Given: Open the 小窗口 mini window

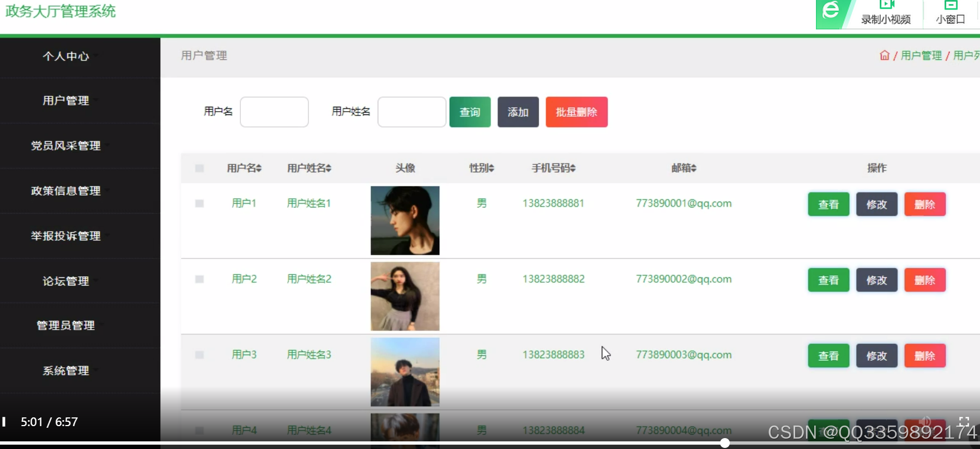Looking at the screenshot, I should pyautogui.click(x=951, y=13).
